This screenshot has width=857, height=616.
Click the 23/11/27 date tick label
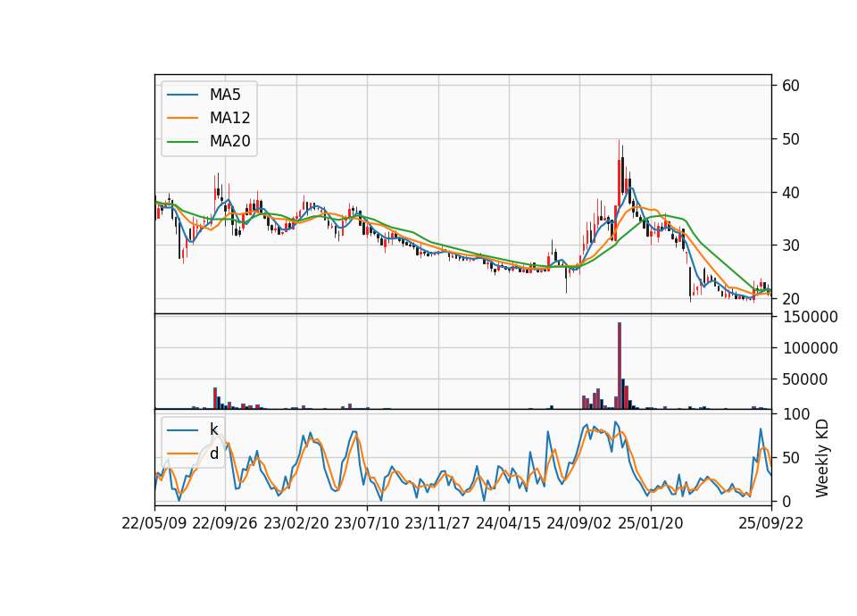[x=437, y=523]
